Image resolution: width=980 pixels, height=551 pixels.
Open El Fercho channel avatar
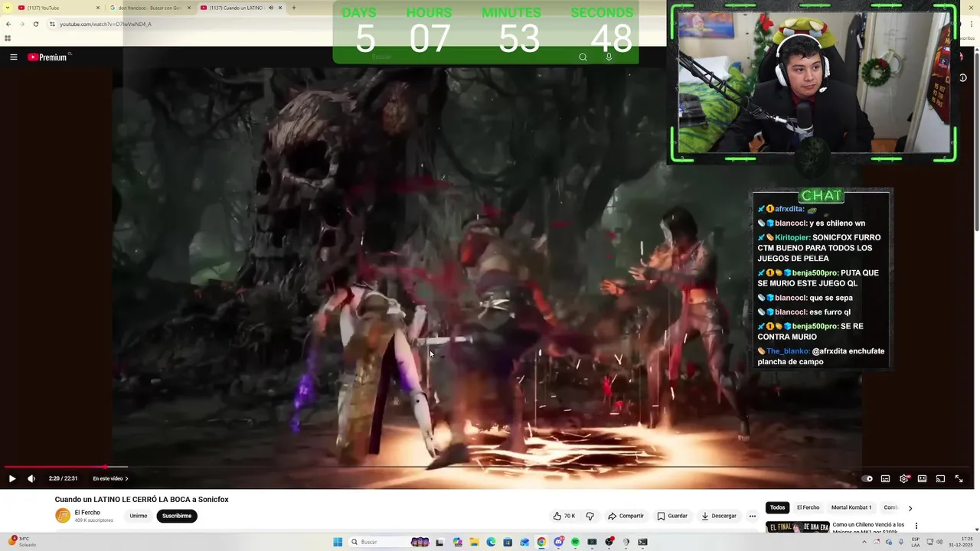click(x=63, y=516)
